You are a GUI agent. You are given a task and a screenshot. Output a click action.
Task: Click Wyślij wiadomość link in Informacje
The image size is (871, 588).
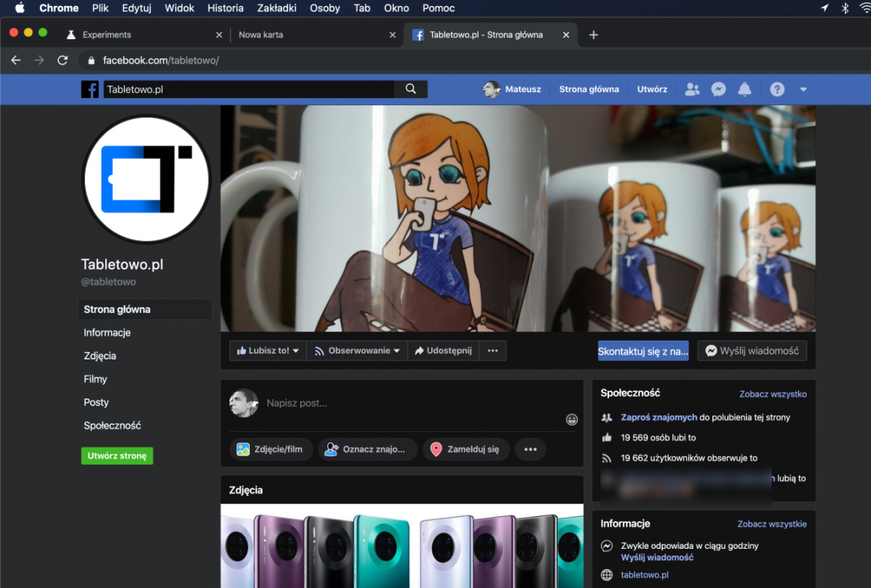point(657,558)
